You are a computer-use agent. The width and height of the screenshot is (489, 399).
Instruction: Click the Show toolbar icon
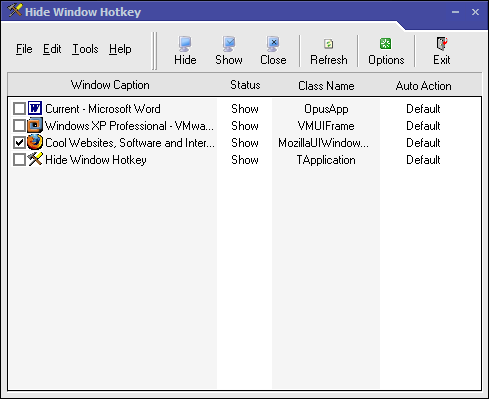[x=229, y=44]
